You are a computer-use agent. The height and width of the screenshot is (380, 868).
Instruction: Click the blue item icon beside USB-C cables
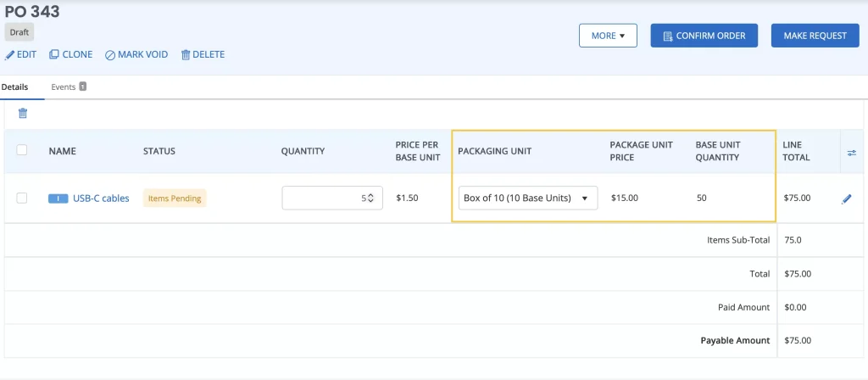58,198
